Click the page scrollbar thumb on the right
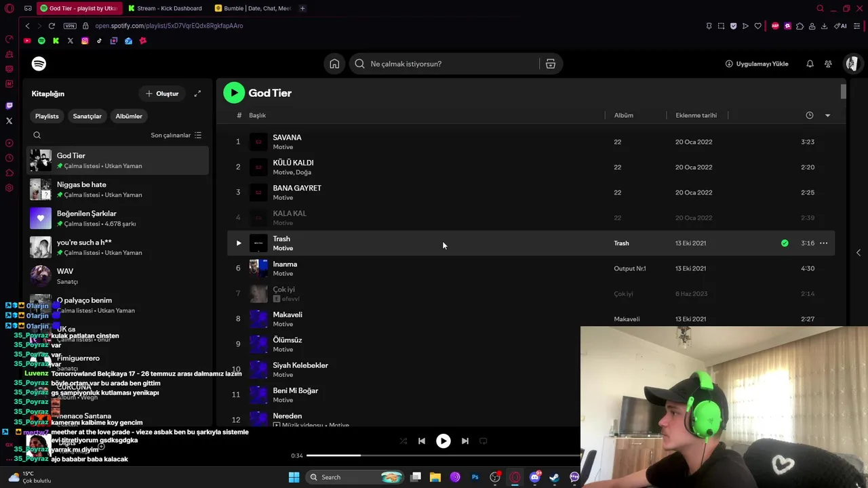Viewport: 868px width, 488px height. click(x=844, y=91)
